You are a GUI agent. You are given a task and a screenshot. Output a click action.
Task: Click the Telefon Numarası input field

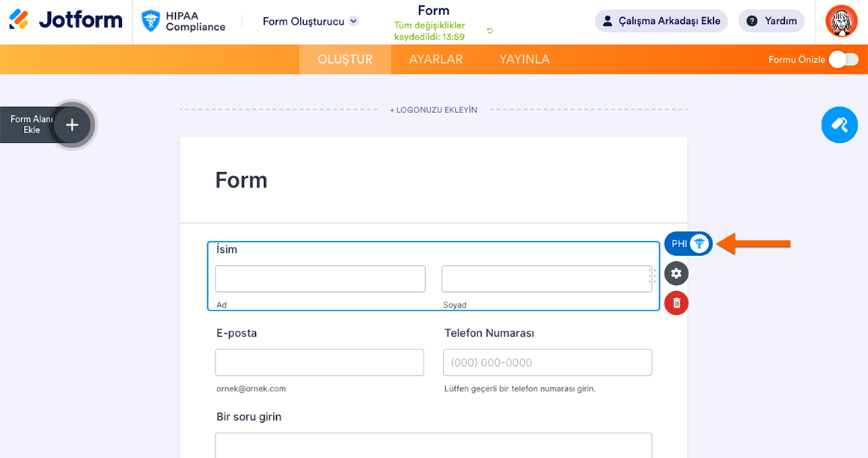[547, 362]
